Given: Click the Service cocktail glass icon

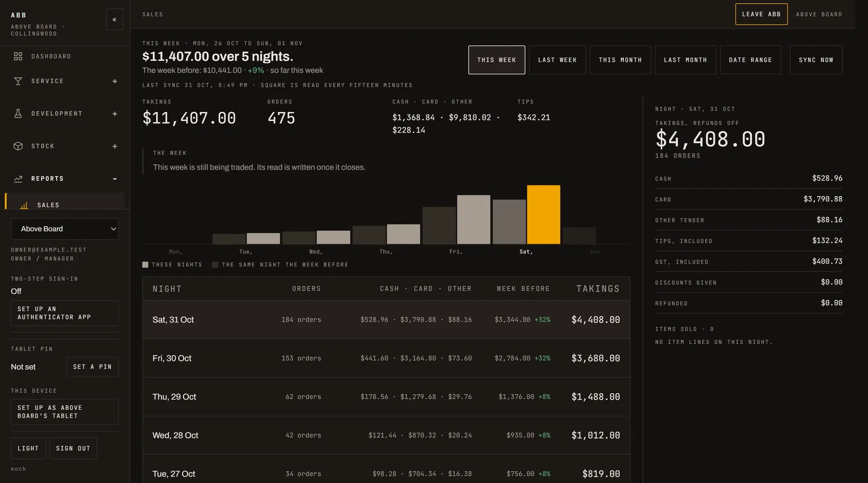Looking at the screenshot, I should click(18, 81).
